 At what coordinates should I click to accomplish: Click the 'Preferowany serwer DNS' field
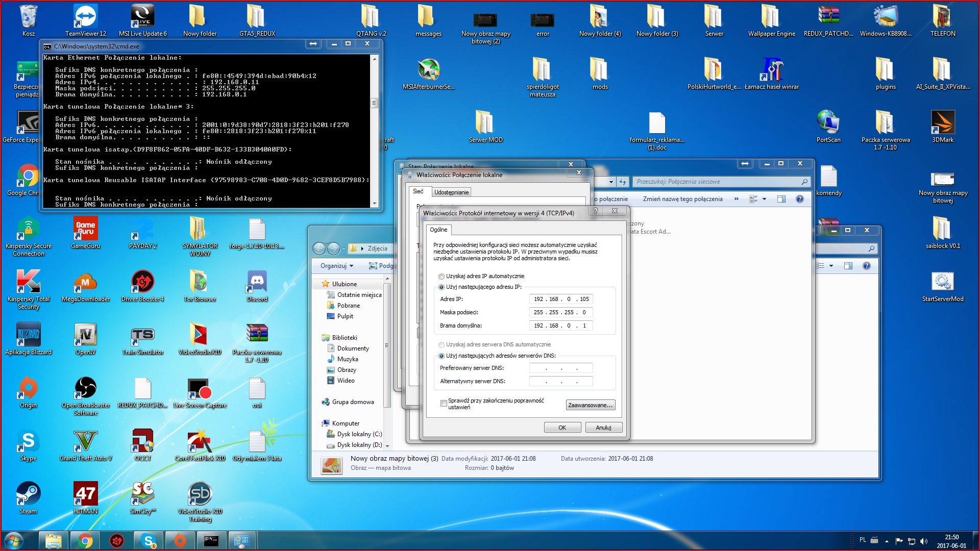[x=561, y=368]
